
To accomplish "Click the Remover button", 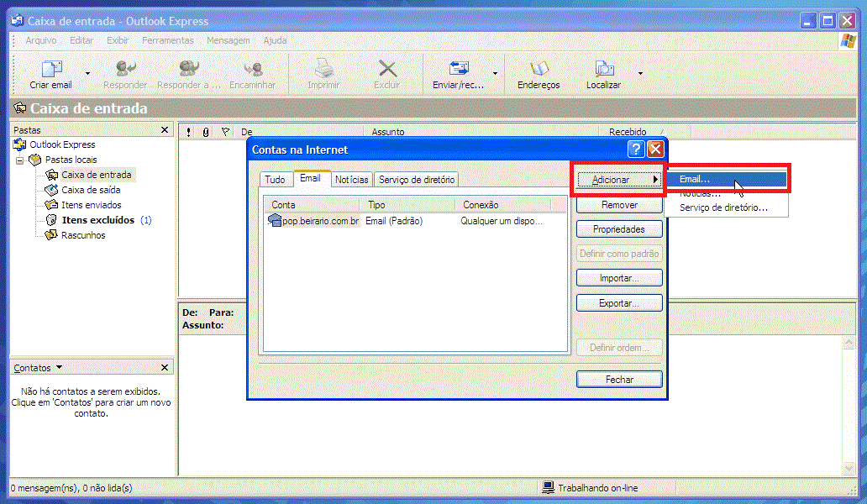I will coord(619,205).
